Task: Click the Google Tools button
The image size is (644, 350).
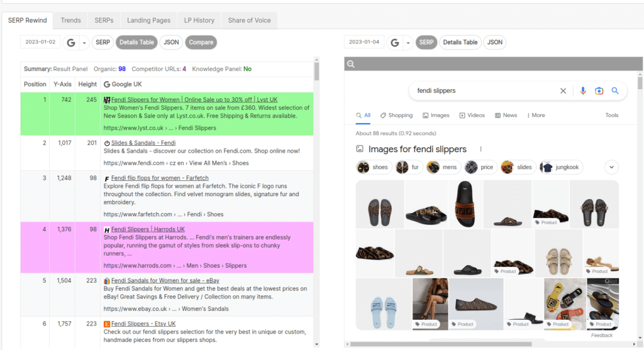Action: click(x=611, y=115)
